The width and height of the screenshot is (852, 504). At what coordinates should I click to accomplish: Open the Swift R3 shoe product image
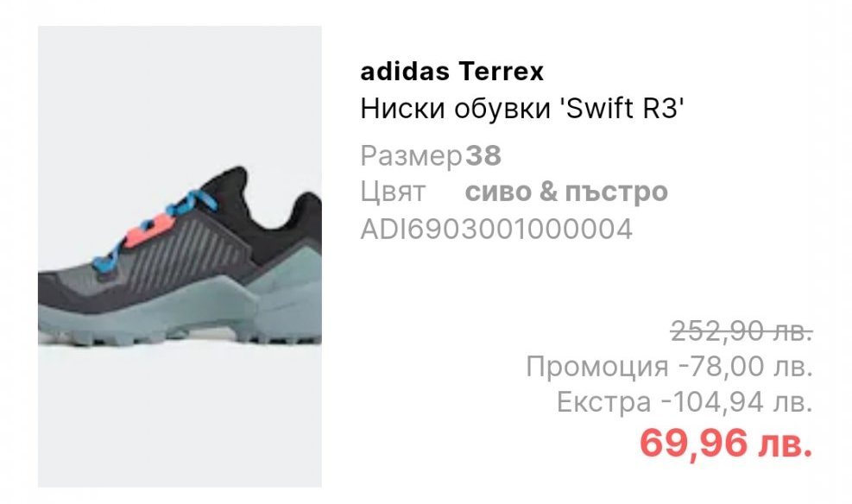[x=180, y=256]
